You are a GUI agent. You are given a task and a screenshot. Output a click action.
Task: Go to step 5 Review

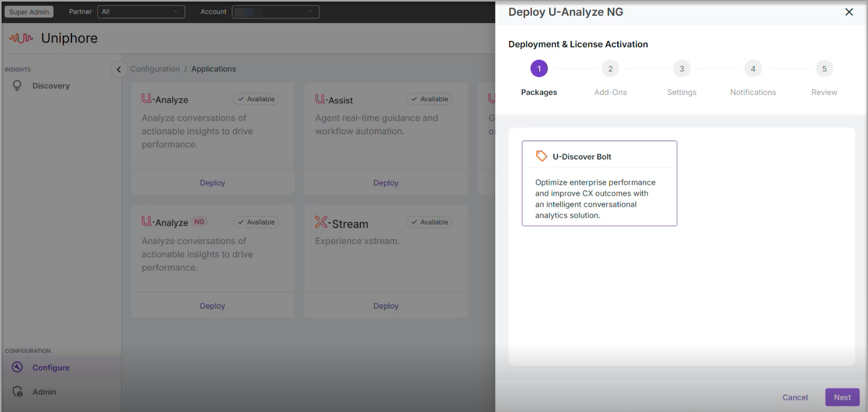pos(824,69)
